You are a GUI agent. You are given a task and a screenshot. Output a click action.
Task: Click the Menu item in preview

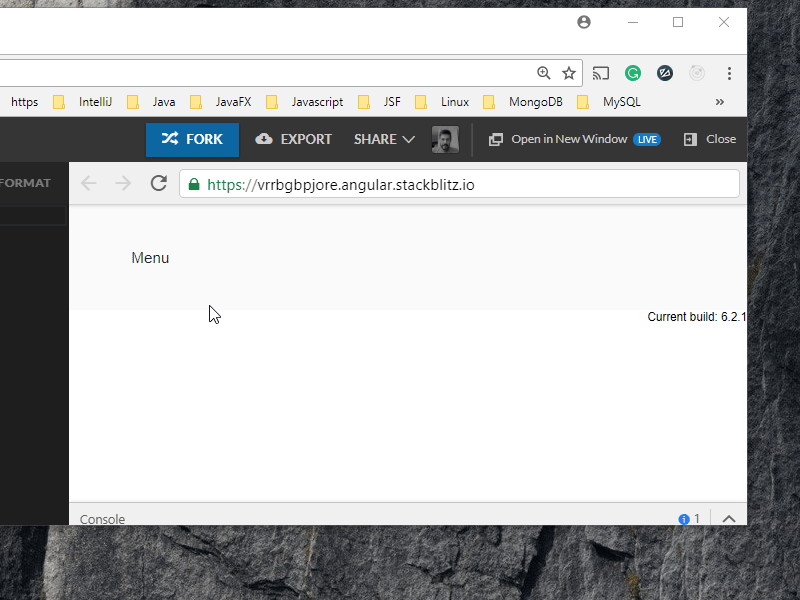pyautogui.click(x=150, y=258)
